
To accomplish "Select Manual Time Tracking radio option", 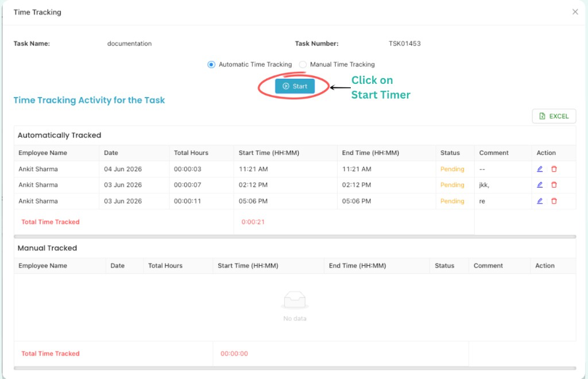I will pos(303,64).
